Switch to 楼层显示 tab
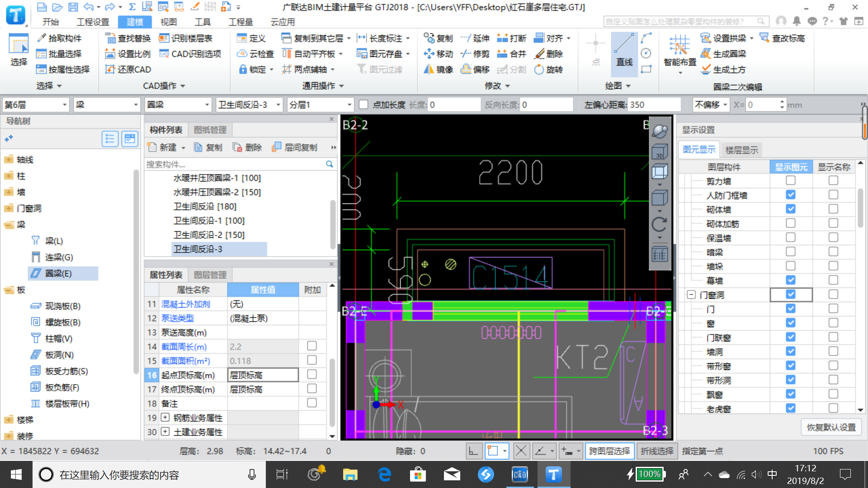868x488 pixels. coord(741,150)
